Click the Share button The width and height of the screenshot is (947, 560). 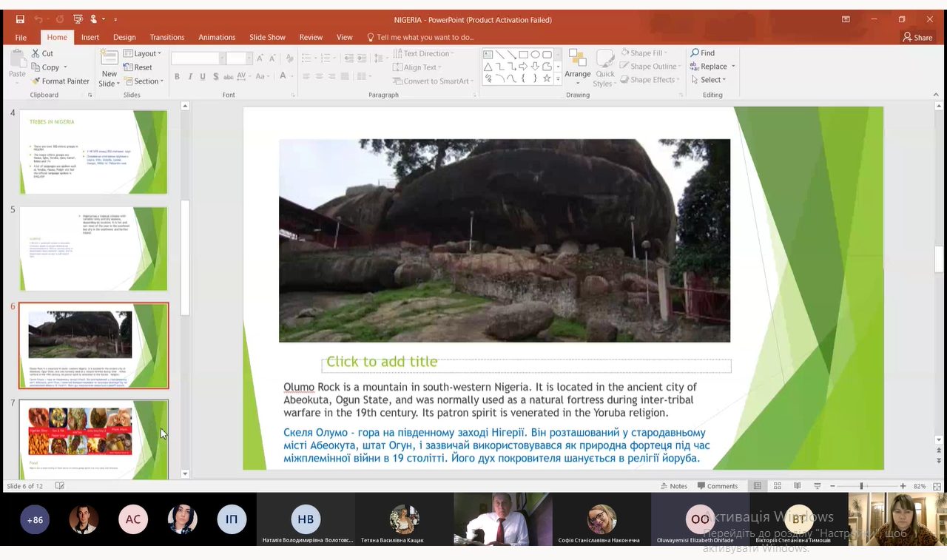(917, 37)
